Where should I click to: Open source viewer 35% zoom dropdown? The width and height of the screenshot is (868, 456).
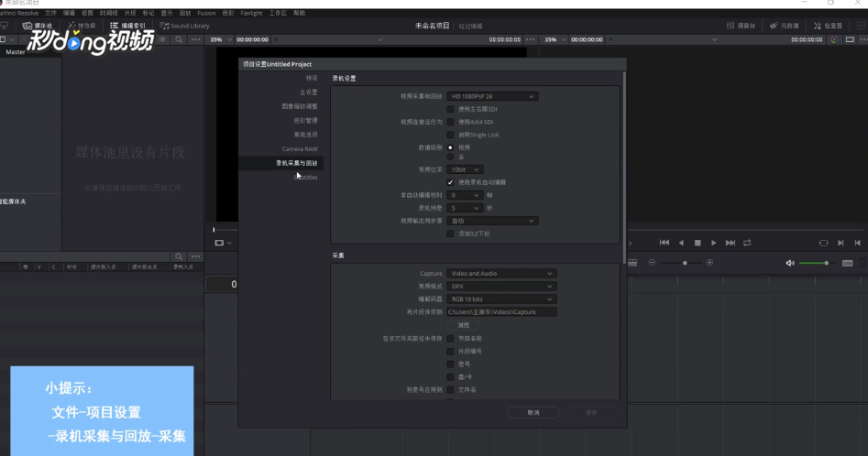[220, 39]
